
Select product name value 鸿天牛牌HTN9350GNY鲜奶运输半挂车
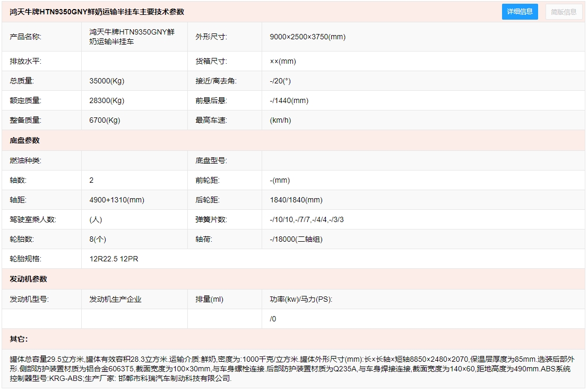click(x=132, y=37)
